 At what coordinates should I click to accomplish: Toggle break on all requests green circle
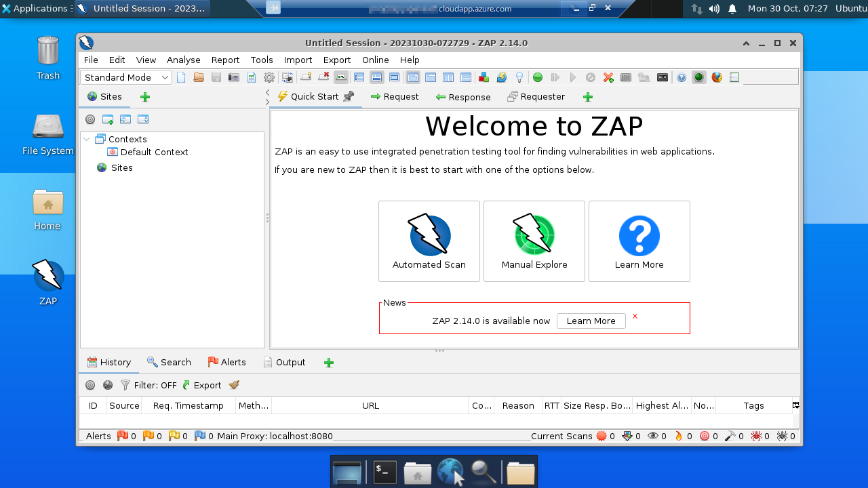tap(538, 77)
